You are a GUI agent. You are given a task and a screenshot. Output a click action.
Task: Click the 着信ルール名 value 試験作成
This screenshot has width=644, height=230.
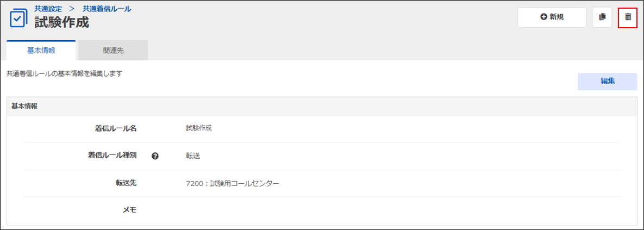click(199, 128)
